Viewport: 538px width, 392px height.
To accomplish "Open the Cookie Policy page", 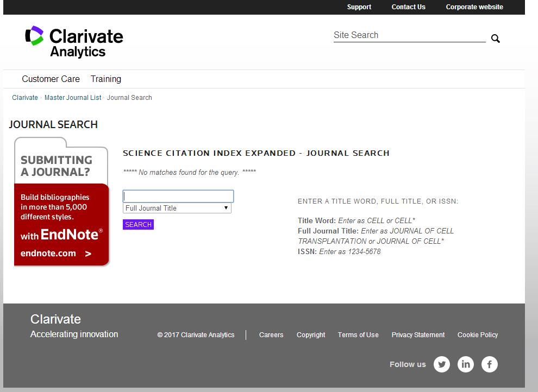I will coord(478,335).
